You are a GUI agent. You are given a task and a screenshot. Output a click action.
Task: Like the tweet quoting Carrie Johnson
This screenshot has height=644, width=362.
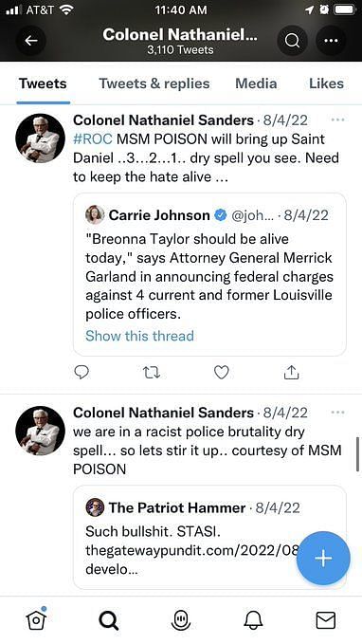point(221,373)
